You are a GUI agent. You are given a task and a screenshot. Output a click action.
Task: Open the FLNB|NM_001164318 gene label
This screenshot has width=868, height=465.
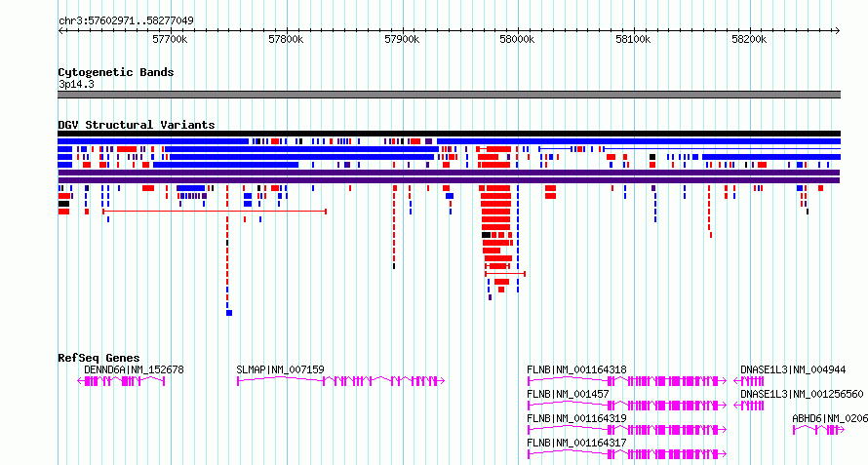tap(576, 369)
